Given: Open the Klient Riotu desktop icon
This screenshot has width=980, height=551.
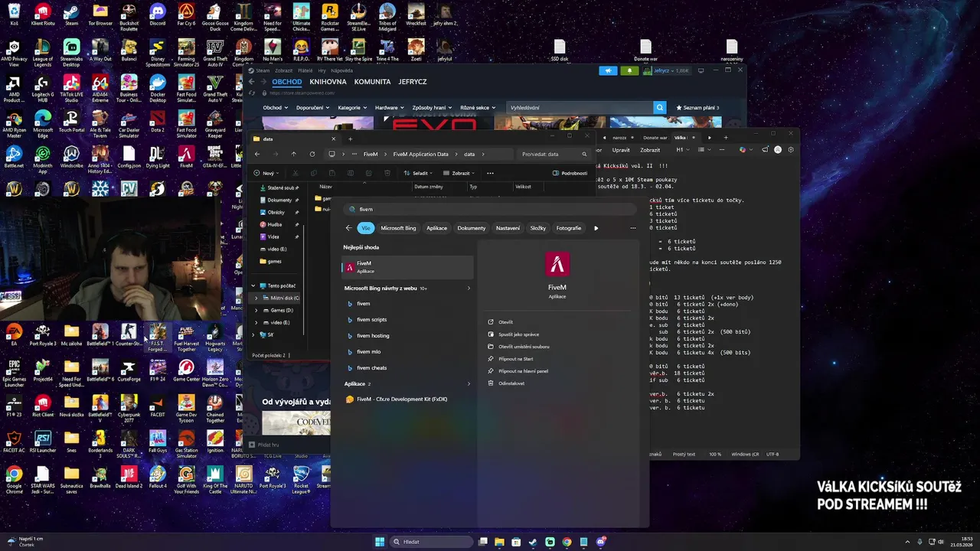Looking at the screenshot, I should pos(43,15).
